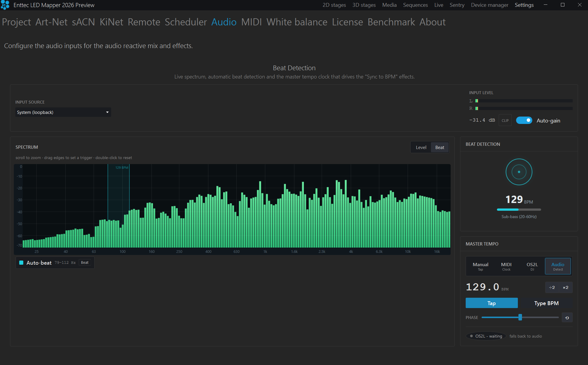This screenshot has width=588, height=365.
Task: Open the Scheduler settings tab
Action: point(186,22)
